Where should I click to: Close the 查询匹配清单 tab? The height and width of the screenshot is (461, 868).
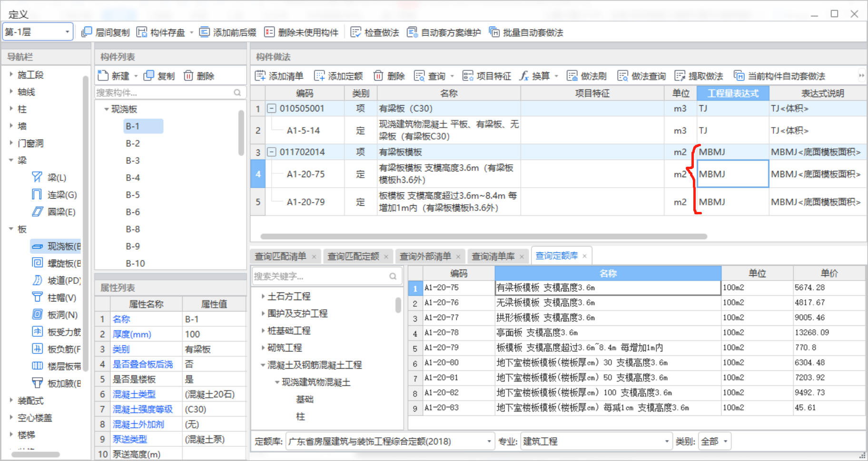click(314, 257)
